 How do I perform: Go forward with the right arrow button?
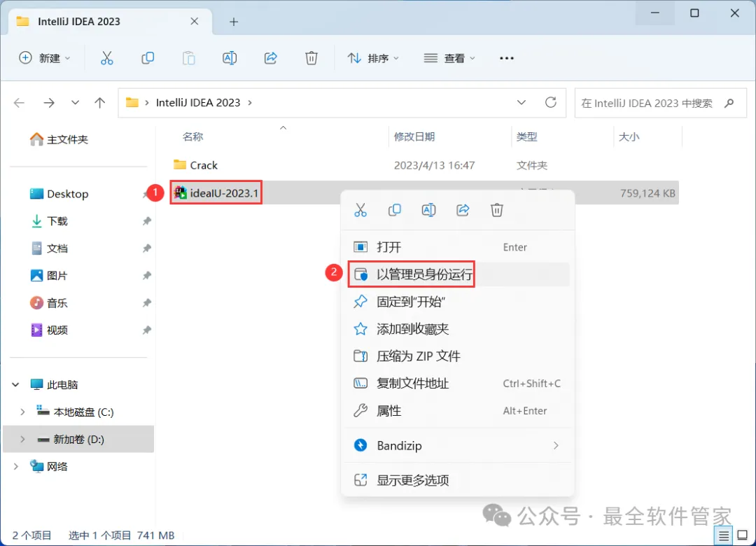[x=49, y=103]
